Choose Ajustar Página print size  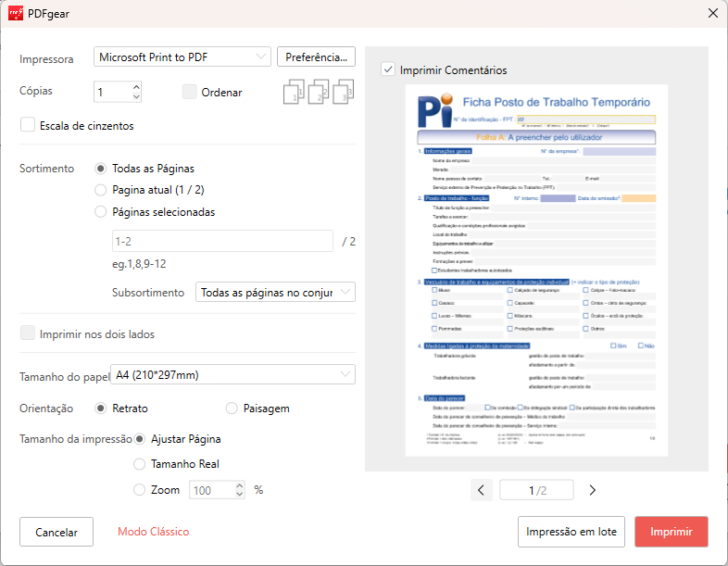pos(139,439)
